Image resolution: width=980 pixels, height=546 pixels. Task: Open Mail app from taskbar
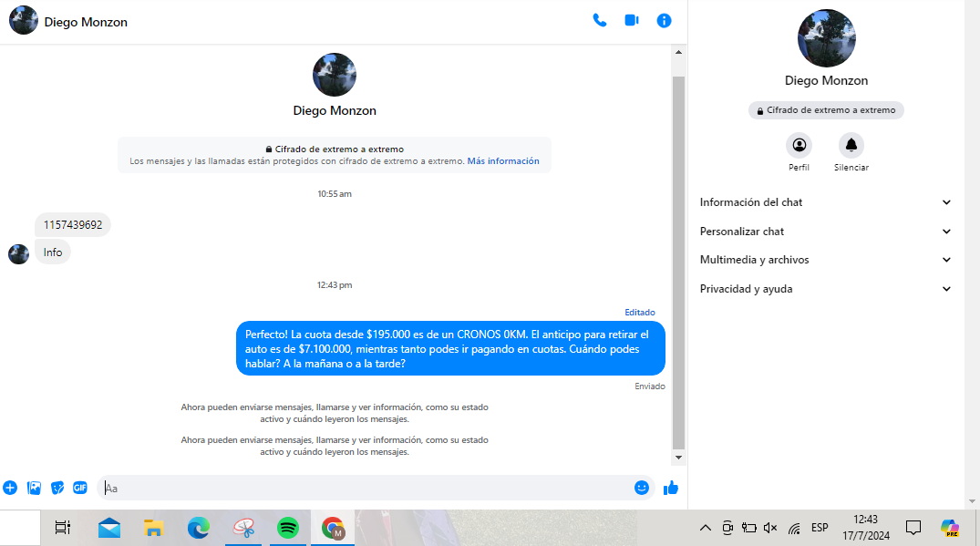[x=109, y=528]
